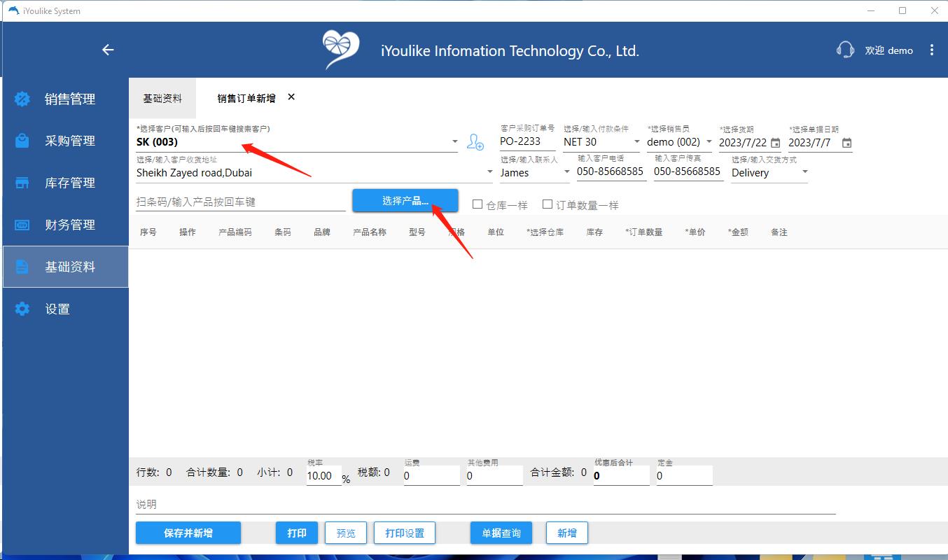Click the 条码 column header

pos(283,232)
